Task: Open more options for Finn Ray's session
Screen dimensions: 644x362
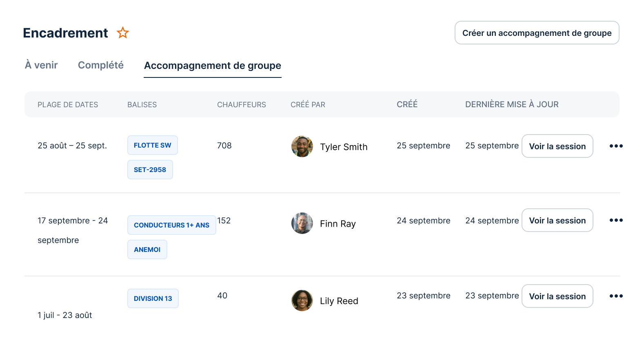Action: [x=616, y=220]
